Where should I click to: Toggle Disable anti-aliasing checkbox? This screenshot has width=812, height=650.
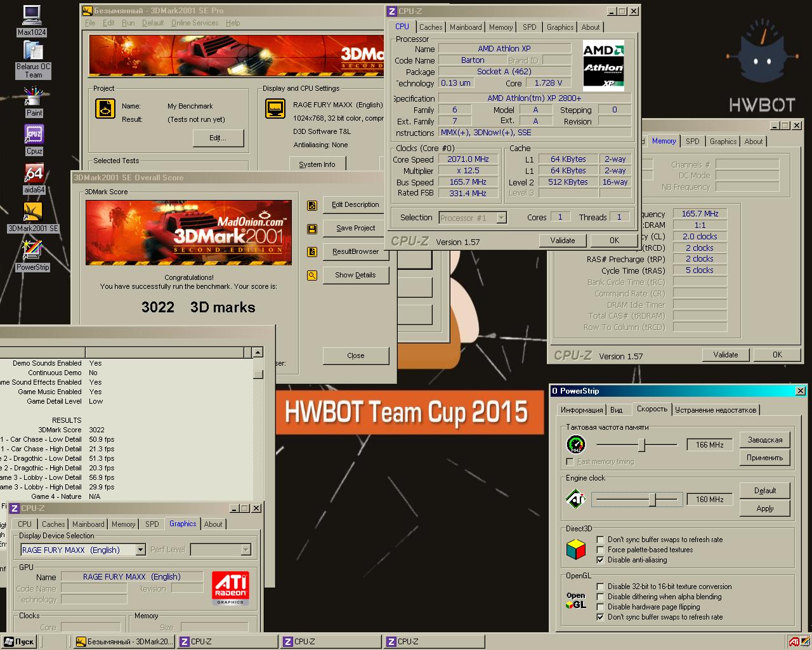pos(600,560)
